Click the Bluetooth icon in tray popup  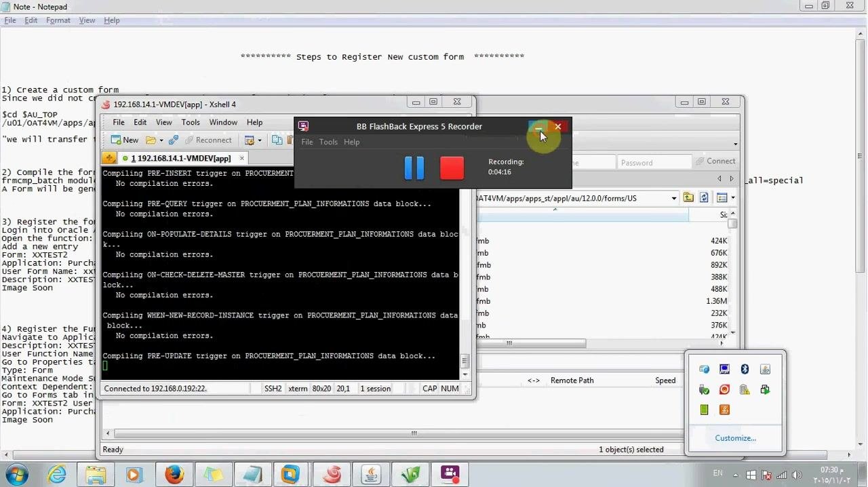745,369
